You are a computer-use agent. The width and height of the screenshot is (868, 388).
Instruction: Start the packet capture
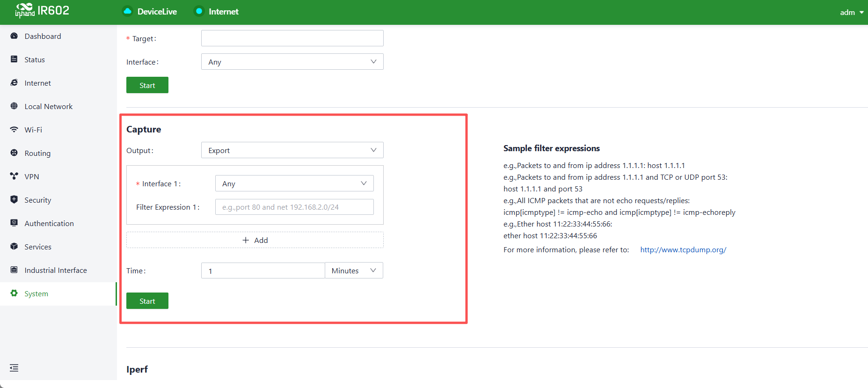147,301
